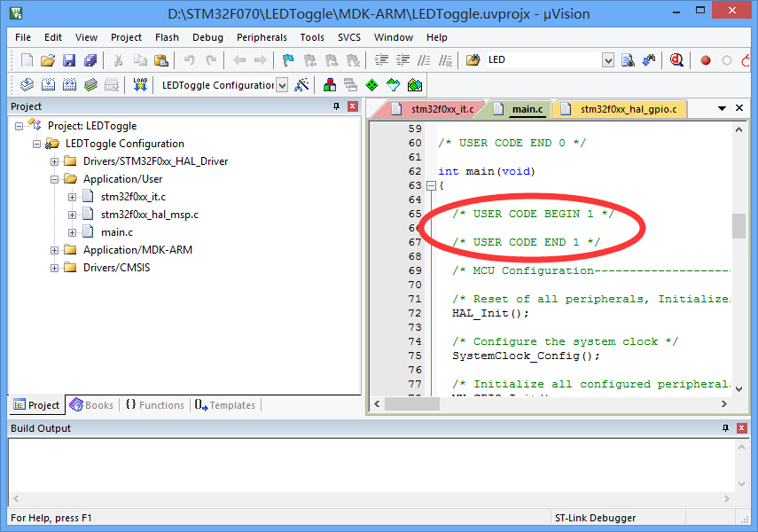
Task: Open the SVCS menu
Action: pos(349,37)
